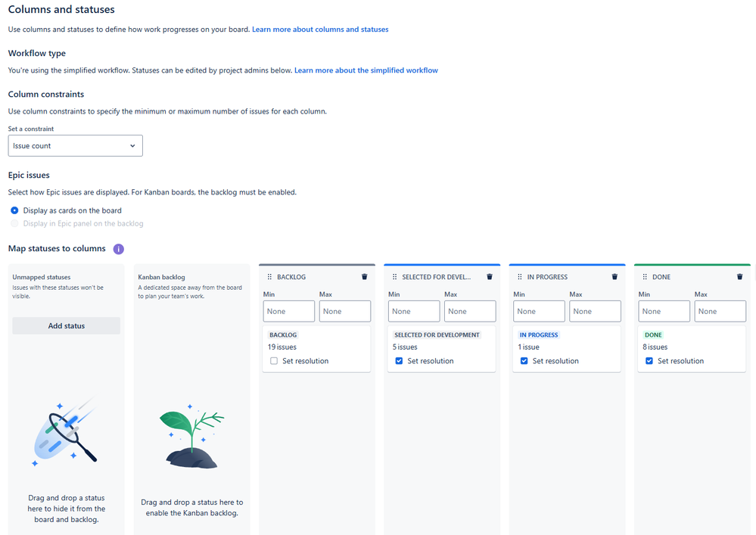Click the IN PROGRESS column drag handle
756x535 pixels.
coord(520,277)
